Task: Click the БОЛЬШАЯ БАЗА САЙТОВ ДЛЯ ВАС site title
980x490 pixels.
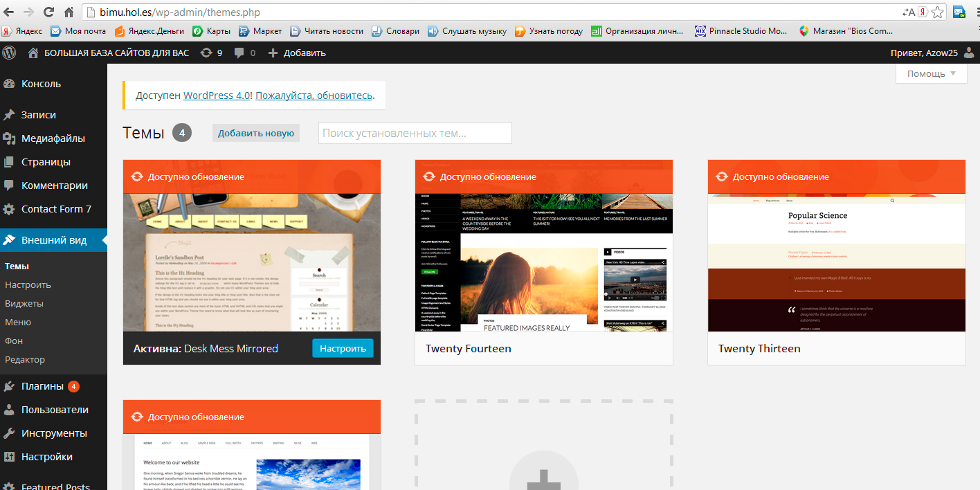Action: coord(116,53)
